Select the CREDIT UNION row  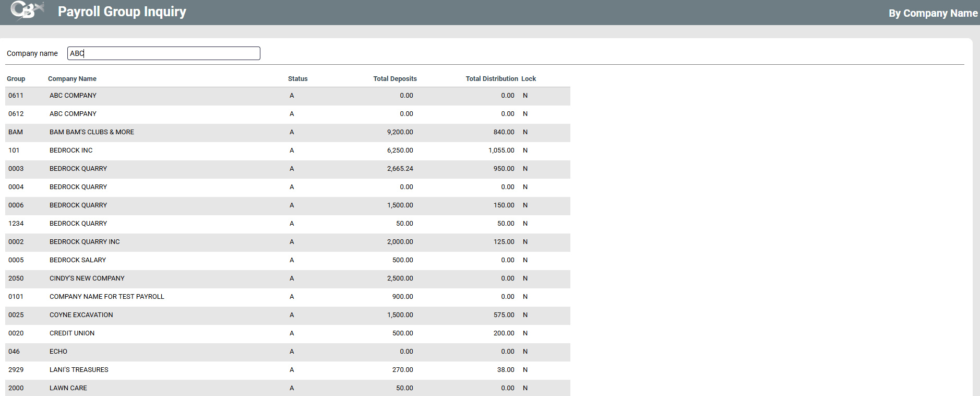[x=72, y=333]
